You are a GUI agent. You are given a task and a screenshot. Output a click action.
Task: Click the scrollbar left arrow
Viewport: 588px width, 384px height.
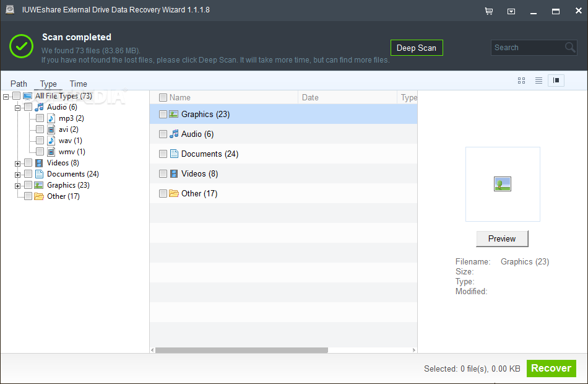(152, 350)
